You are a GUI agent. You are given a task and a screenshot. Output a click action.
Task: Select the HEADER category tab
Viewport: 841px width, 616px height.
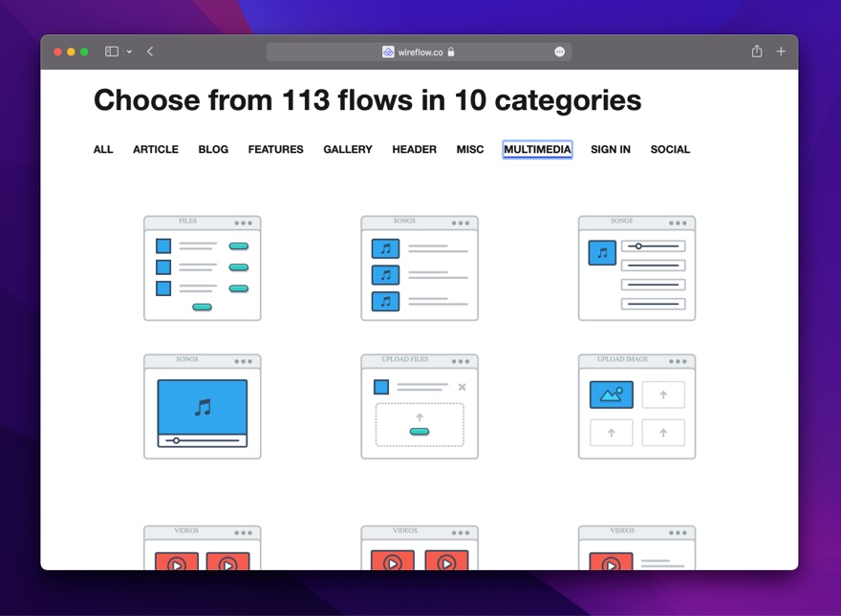coord(414,150)
